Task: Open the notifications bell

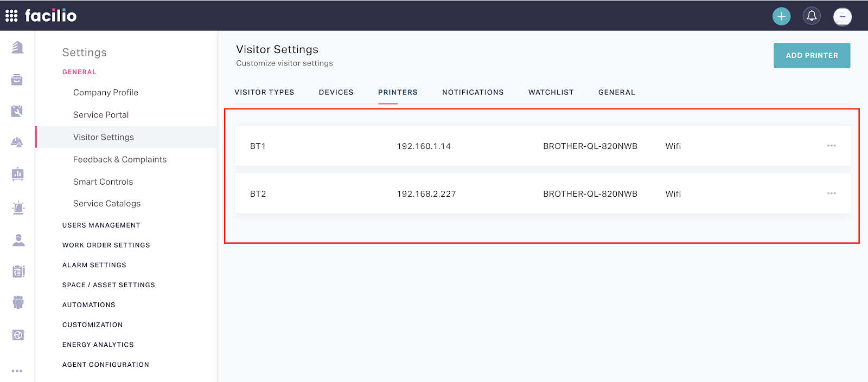Action: point(812,16)
